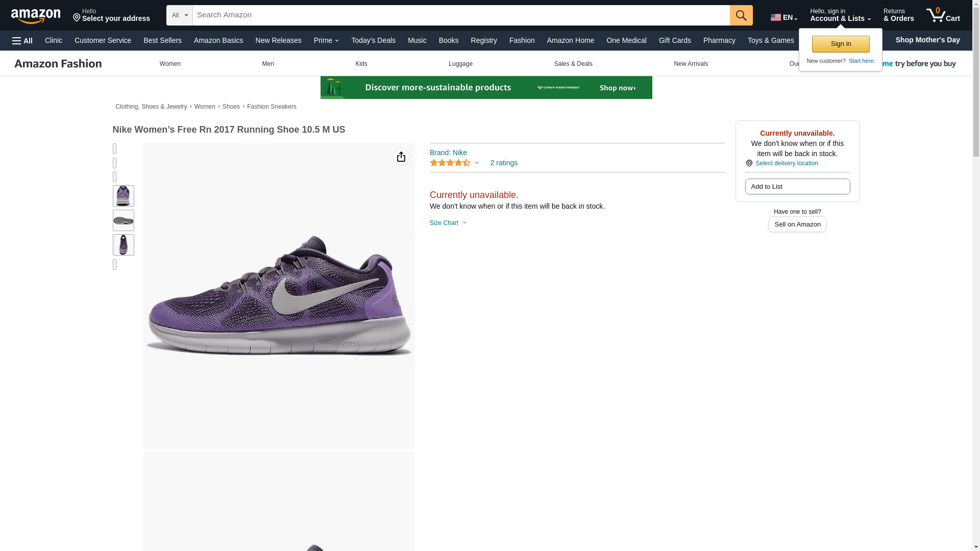Click the Sell on Amazon button
The image size is (980, 551).
(x=797, y=224)
